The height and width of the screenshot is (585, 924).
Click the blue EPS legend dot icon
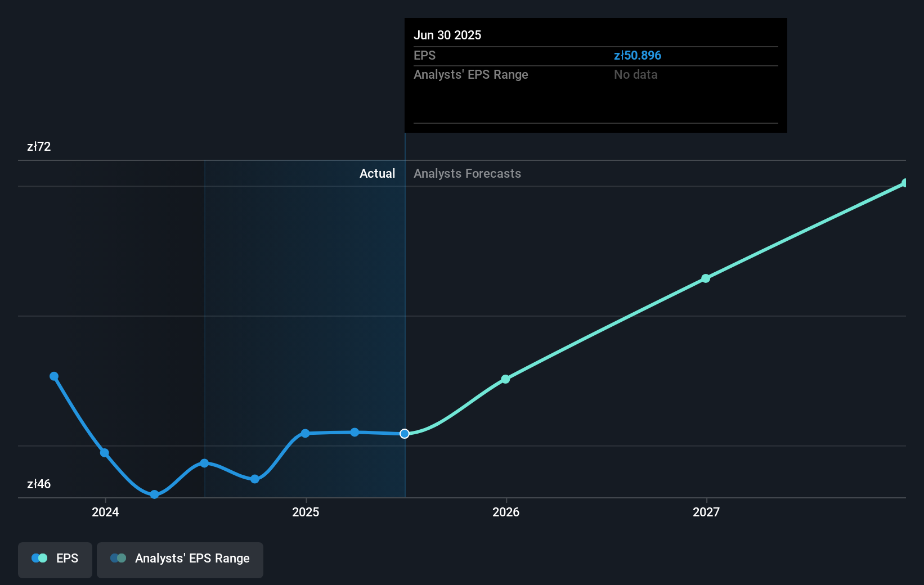pos(38,558)
